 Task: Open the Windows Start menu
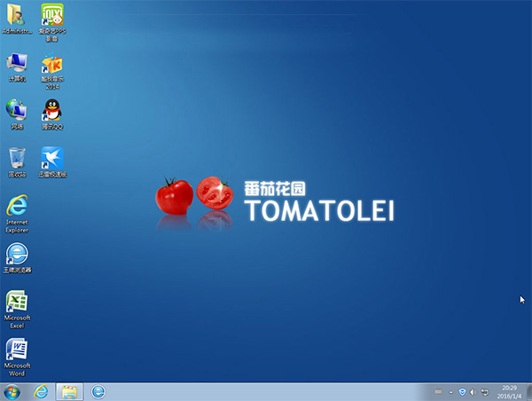[12, 391]
